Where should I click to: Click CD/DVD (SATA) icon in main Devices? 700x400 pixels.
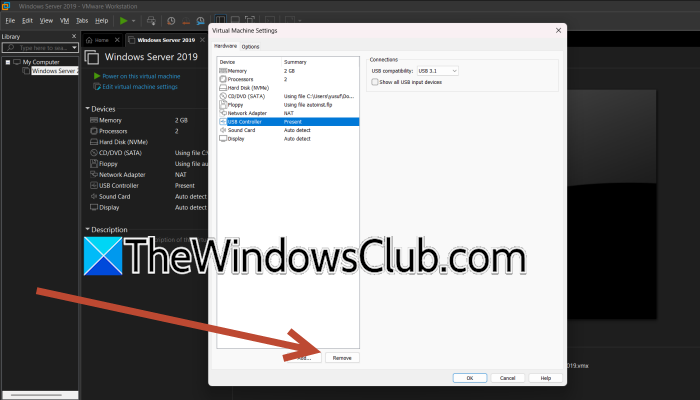(x=94, y=153)
